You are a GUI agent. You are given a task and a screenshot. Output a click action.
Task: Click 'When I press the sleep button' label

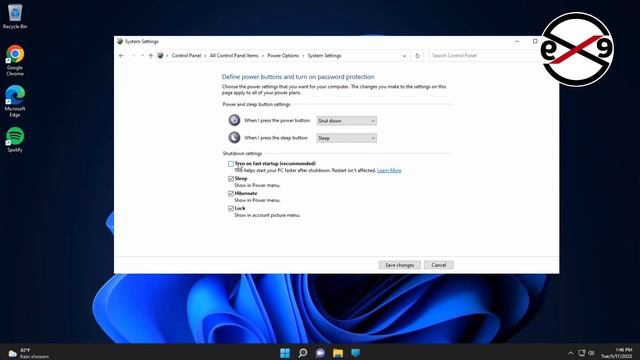tap(276, 138)
